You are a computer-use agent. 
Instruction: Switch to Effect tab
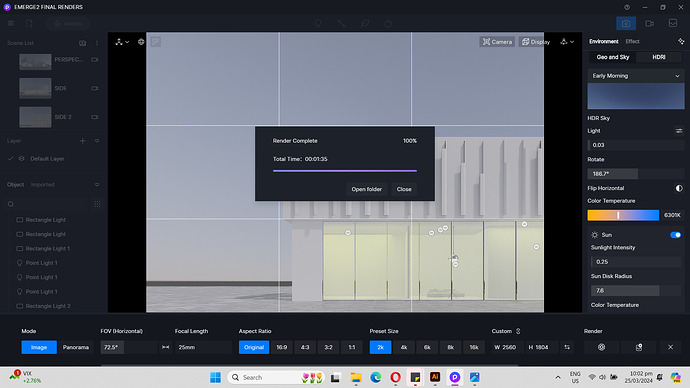click(x=632, y=41)
